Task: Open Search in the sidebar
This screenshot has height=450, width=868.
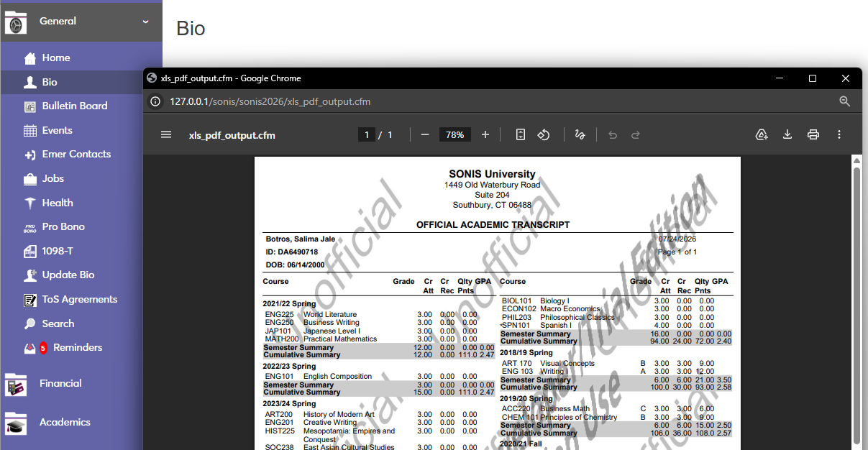Action: click(x=58, y=323)
